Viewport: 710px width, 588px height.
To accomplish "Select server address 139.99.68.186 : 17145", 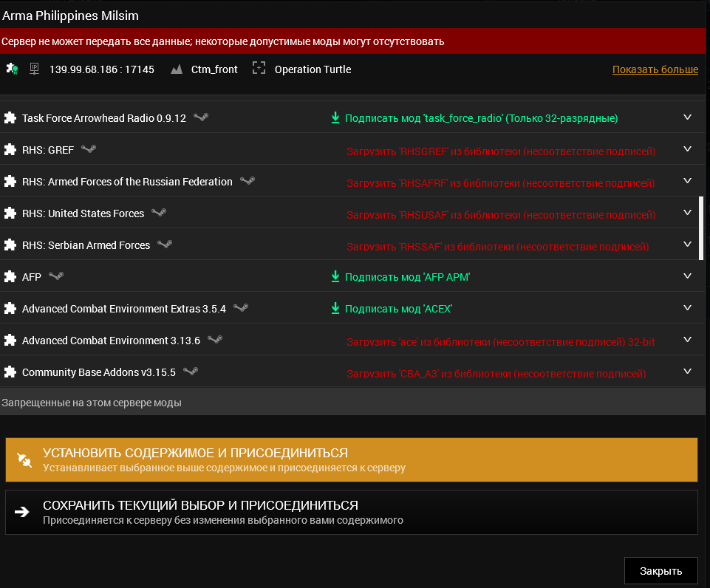I will click(102, 69).
